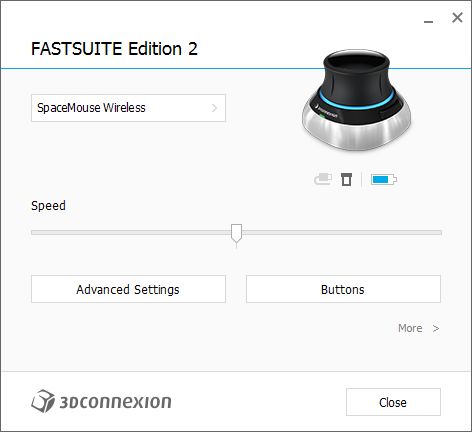This screenshot has width=472, height=432.
Task: Open the SpaceMouse Wireless device selector
Action: tap(128, 108)
